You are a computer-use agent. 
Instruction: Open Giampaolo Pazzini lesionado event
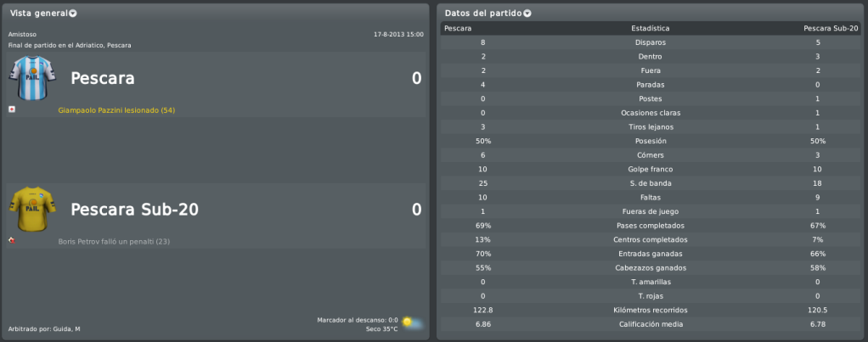tap(116, 110)
